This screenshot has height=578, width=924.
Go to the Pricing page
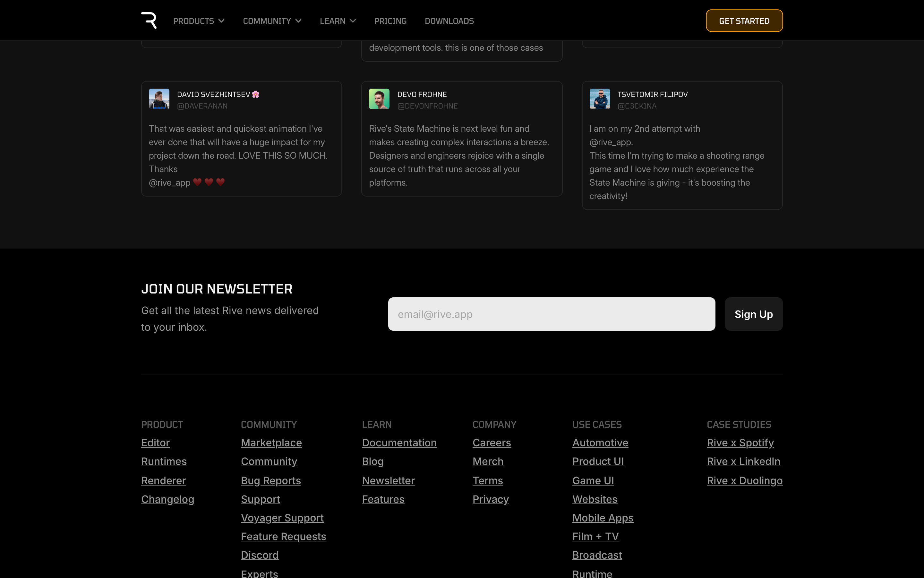point(390,21)
